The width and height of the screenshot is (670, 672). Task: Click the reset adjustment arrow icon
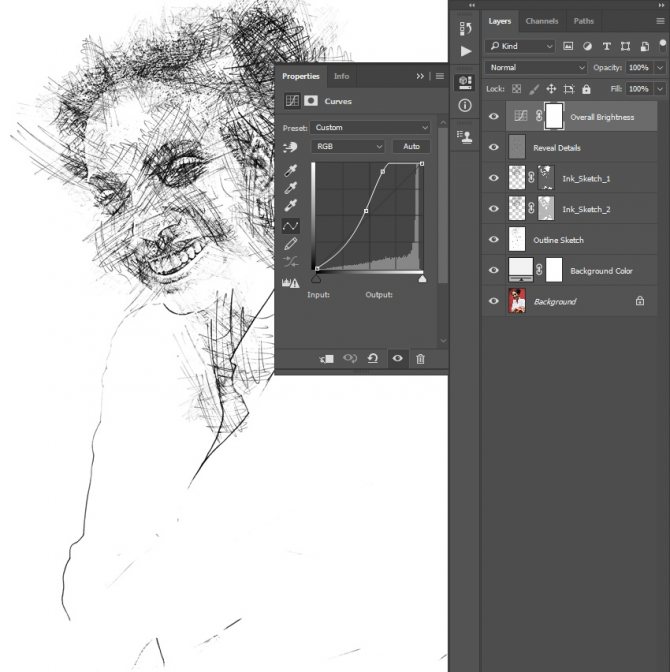373,359
